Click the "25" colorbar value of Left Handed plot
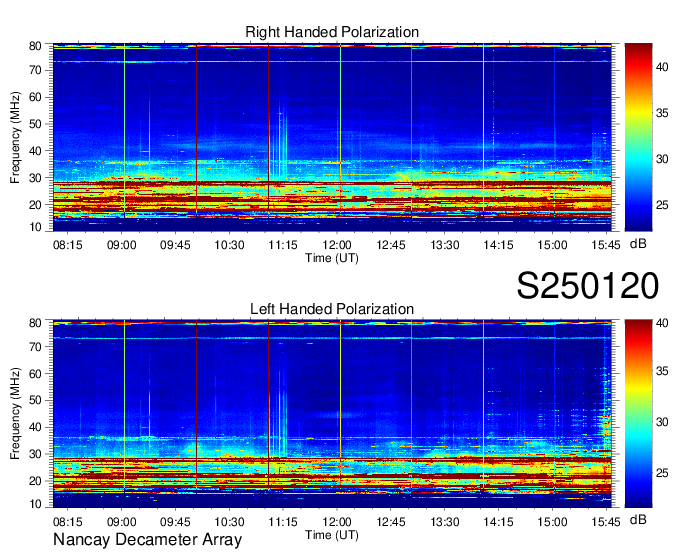The width and height of the screenshot is (680, 552). pyautogui.click(x=662, y=473)
